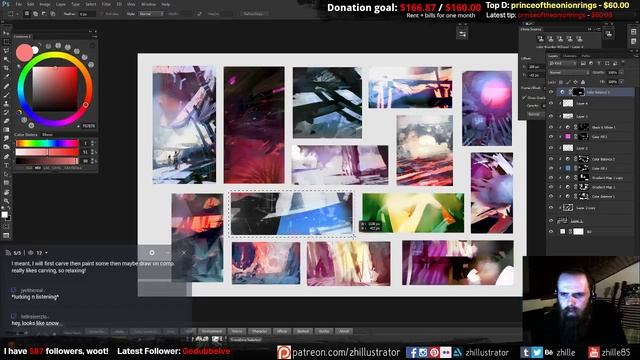
Task: Select the Zoom tool
Action: 6,201
